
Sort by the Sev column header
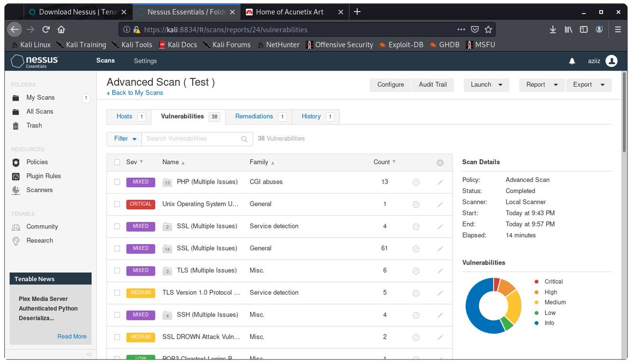point(134,162)
